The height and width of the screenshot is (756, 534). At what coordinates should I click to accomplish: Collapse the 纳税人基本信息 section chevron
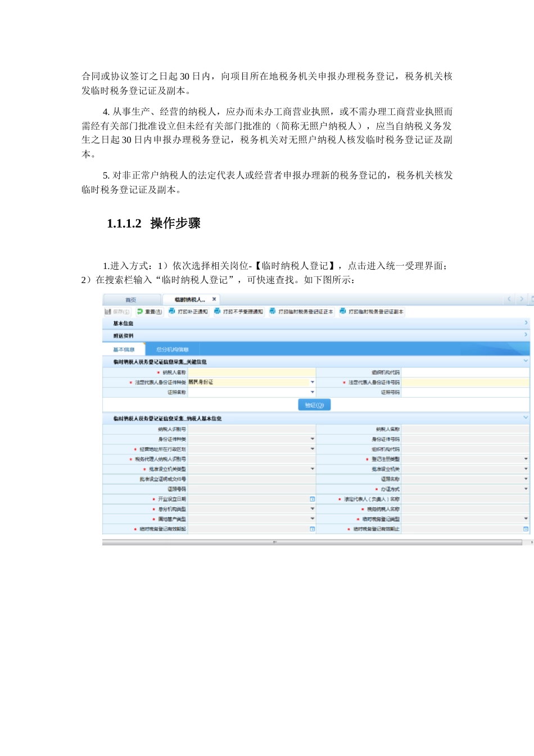pyautogui.click(x=526, y=418)
